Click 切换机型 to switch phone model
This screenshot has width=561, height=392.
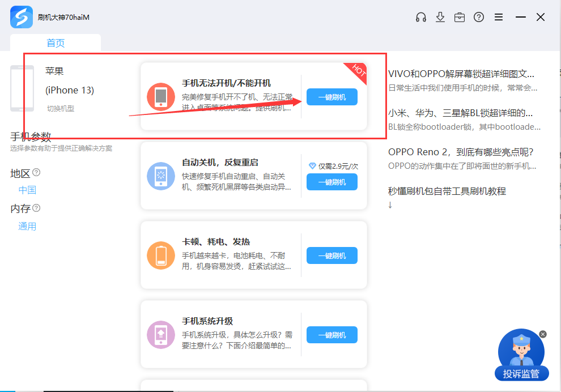[x=61, y=108]
